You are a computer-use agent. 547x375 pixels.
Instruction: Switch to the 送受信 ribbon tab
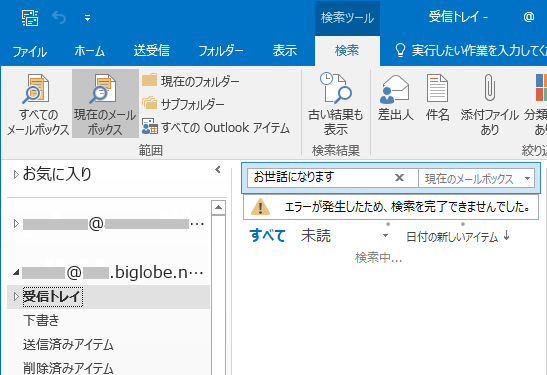click(151, 51)
